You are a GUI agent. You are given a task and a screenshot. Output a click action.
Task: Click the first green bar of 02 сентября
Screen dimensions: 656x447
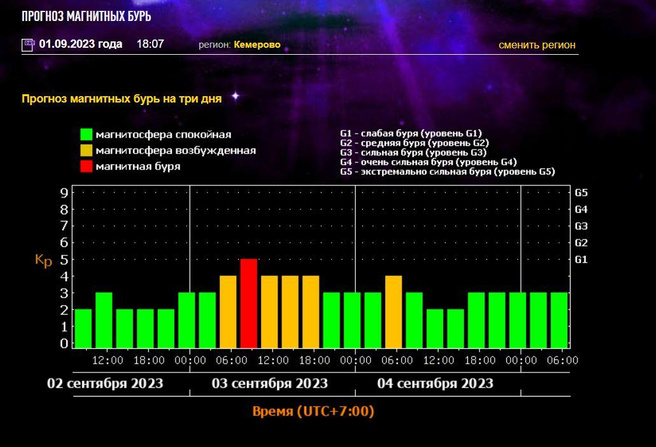pyautogui.click(x=83, y=329)
